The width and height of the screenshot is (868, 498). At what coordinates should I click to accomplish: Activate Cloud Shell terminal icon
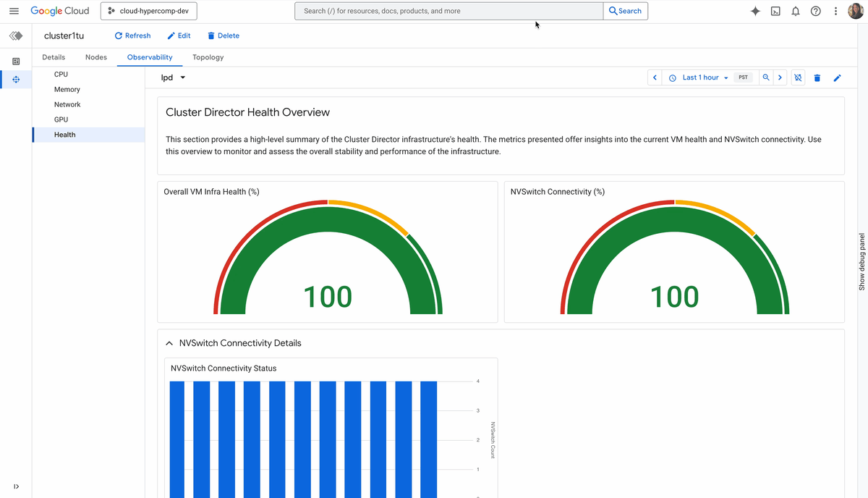tap(775, 11)
